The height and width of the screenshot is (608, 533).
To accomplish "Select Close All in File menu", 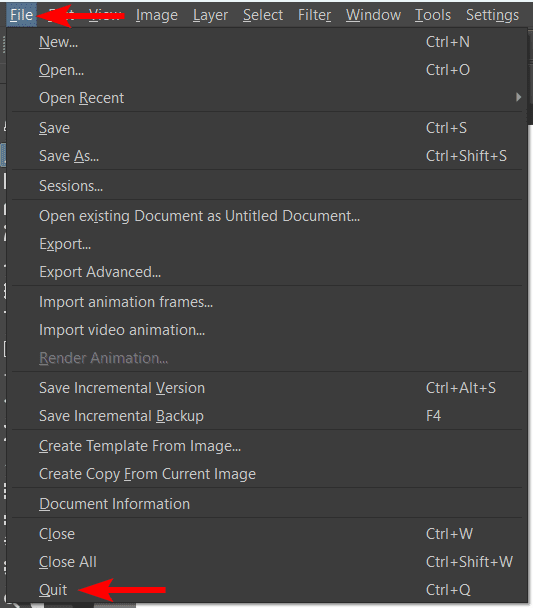I will pos(267,562).
